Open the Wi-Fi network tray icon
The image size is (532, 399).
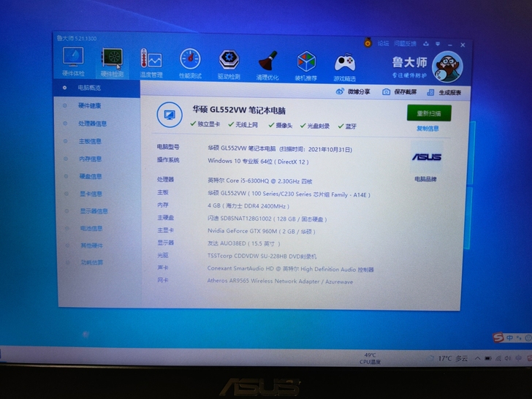coord(498,358)
